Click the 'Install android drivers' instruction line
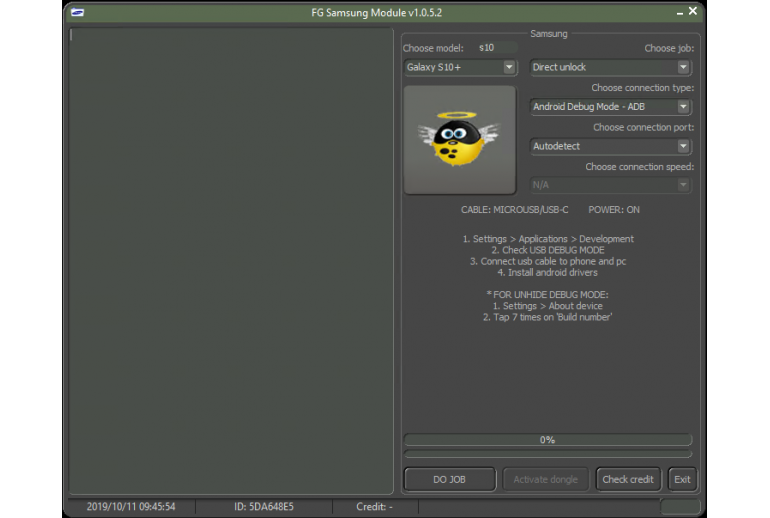This screenshot has height=518, width=770. 548,273
